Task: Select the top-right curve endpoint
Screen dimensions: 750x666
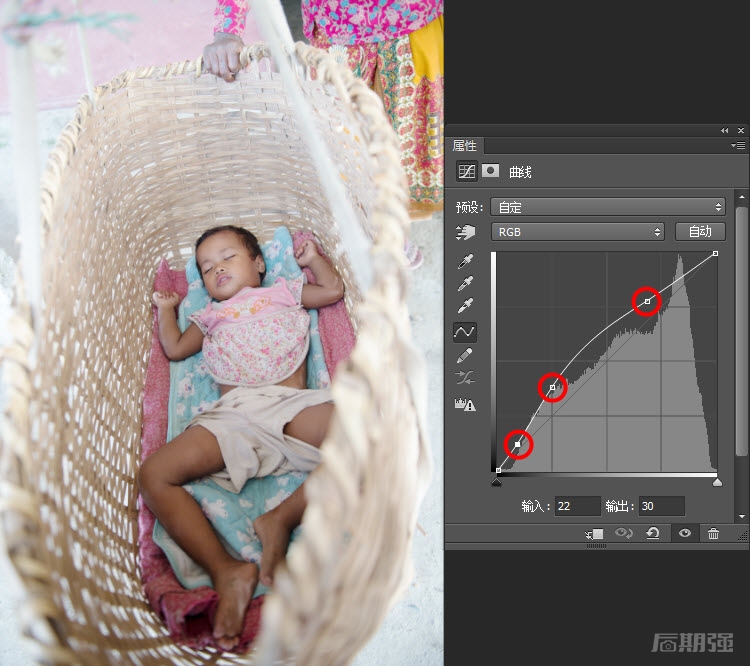Action: 715,254
